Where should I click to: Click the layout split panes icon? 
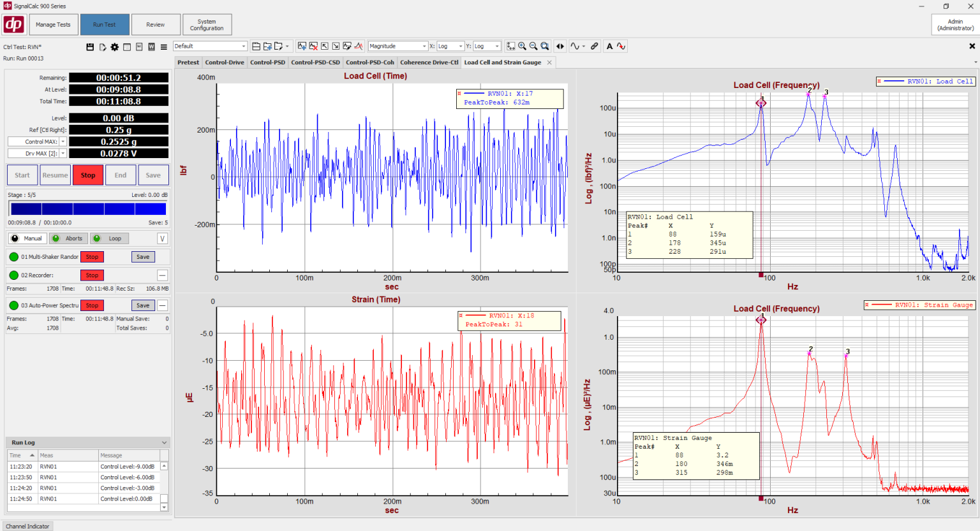[x=256, y=46]
